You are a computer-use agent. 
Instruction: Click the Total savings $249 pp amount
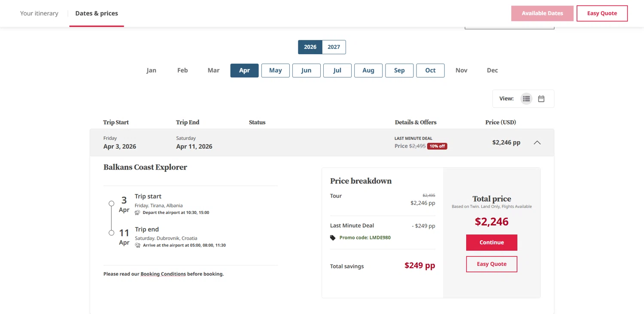coord(419,265)
